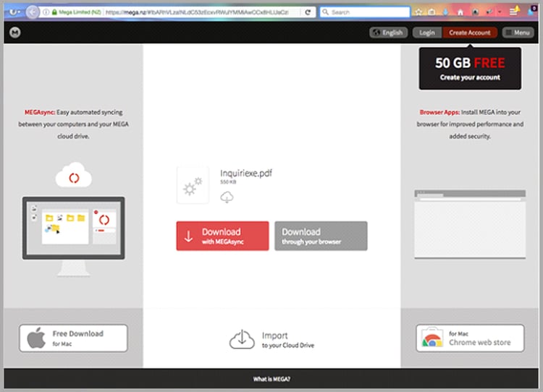Click the What is MEGA? link
The width and height of the screenshot is (543, 392).
271,379
